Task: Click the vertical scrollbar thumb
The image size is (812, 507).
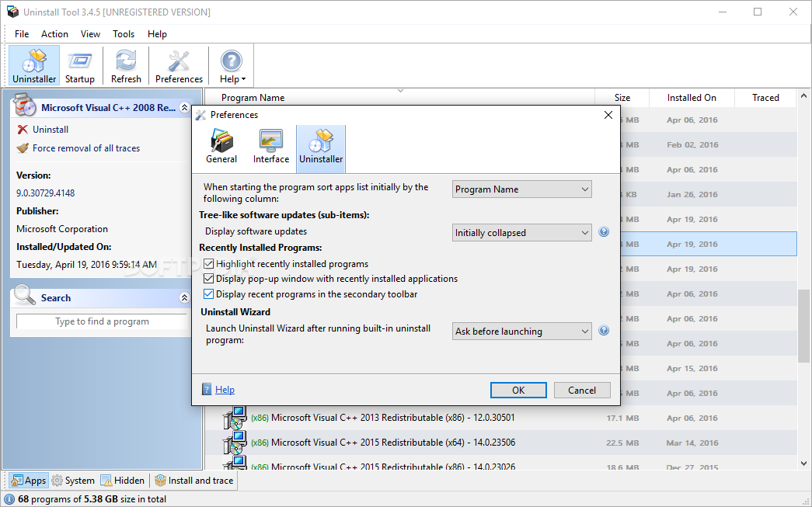Action: tap(803, 326)
